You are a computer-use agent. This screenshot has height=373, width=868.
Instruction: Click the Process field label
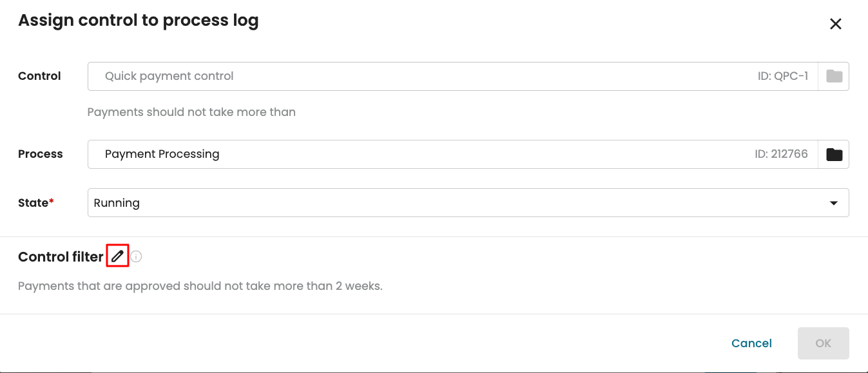tap(41, 154)
